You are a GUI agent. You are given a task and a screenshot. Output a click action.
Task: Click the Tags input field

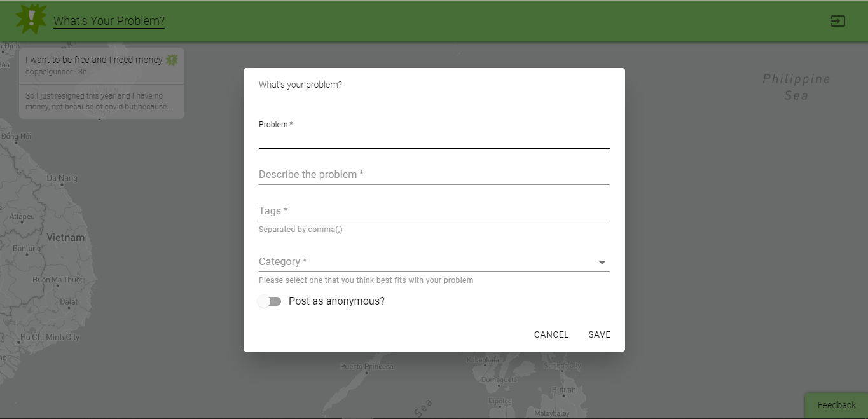coord(432,212)
